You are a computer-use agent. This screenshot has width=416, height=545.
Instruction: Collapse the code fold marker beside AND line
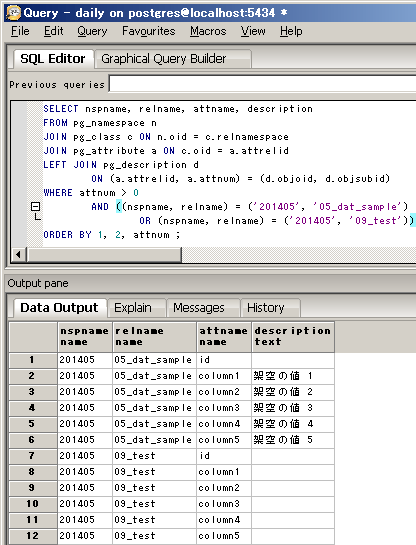click(35, 207)
